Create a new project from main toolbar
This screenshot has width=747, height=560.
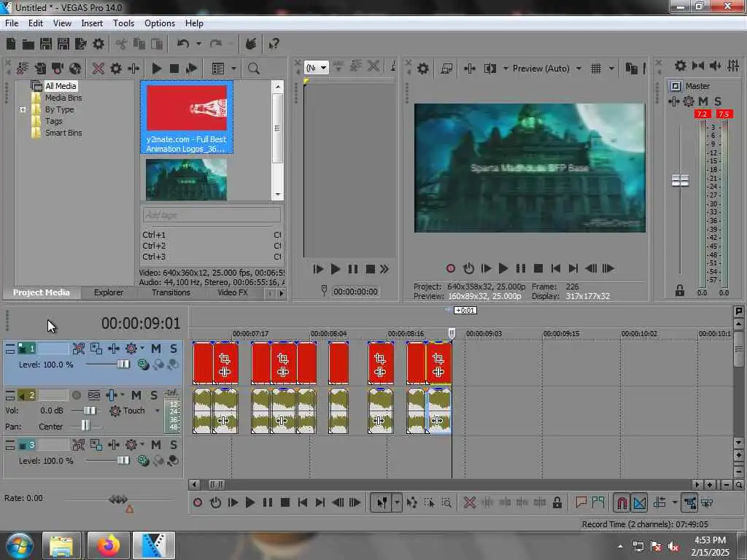pos(11,44)
